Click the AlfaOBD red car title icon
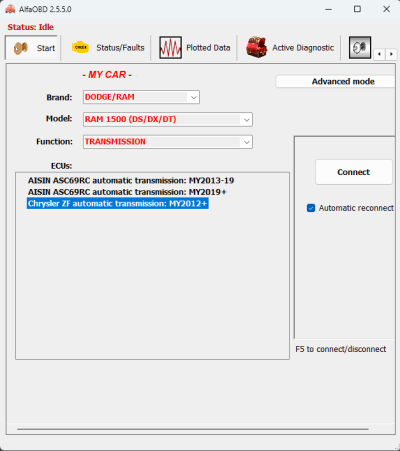The width and height of the screenshot is (400, 451). 10,9
